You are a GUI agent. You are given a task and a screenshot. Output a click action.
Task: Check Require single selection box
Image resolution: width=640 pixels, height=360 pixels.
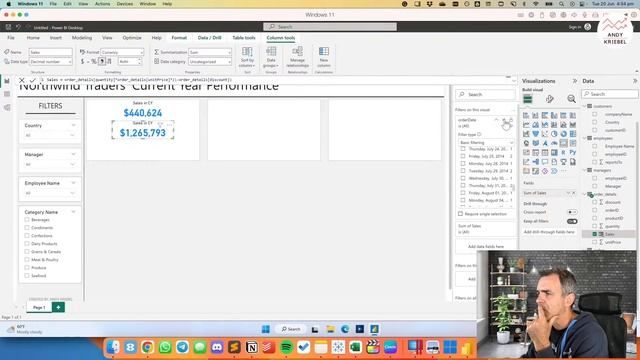pyautogui.click(x=460, y=214)
